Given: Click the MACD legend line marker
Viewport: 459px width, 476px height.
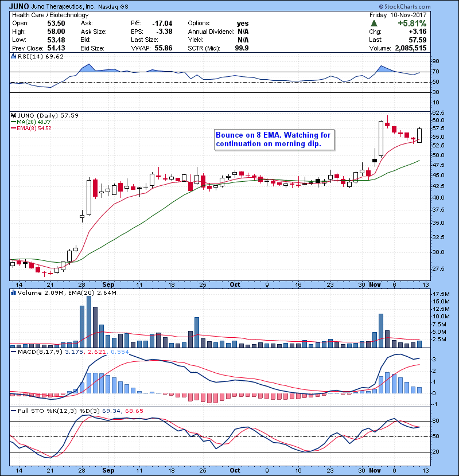Looking at the screenshot, I should 13,352.
